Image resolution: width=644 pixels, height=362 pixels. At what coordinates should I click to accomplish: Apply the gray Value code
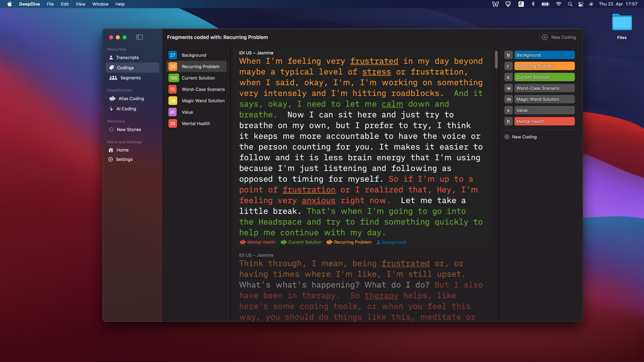(x=544, y=110)
